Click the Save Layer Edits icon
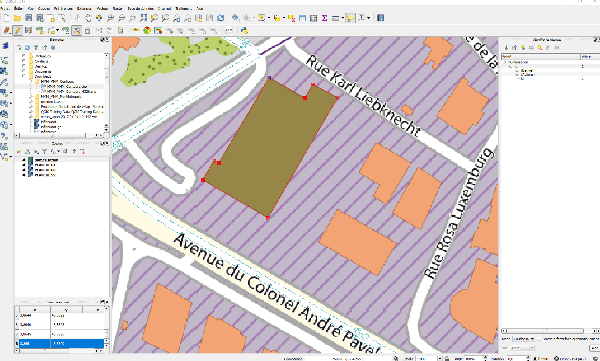Viewport: 600px width, 361px height. pos(28,30)
